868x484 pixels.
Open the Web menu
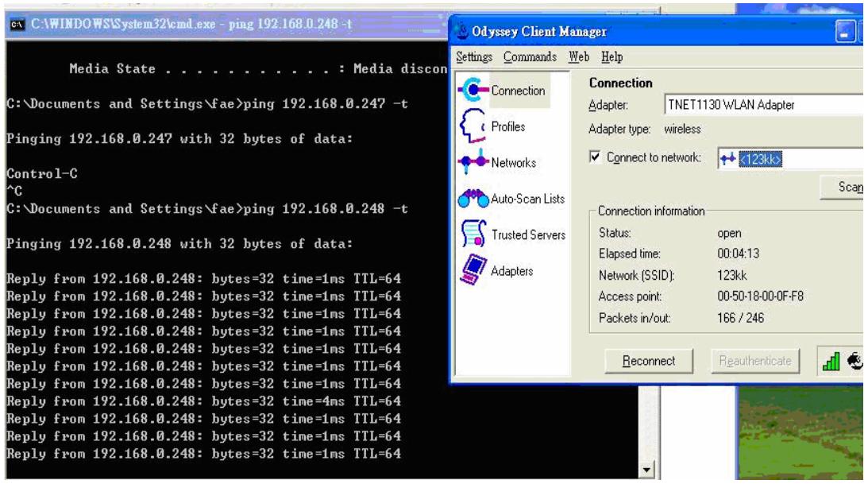(x=578, y=56)
